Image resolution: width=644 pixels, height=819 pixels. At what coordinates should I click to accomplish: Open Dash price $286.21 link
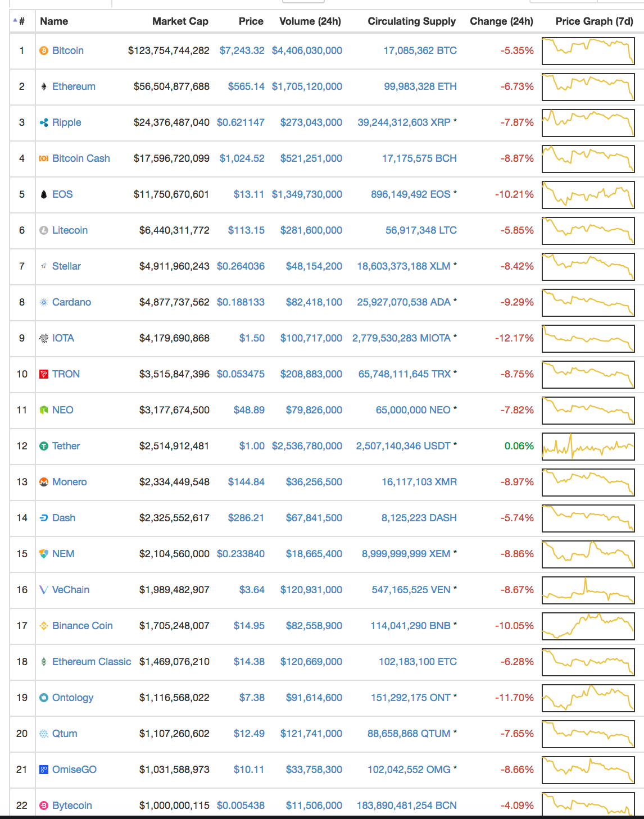point(246,518)
